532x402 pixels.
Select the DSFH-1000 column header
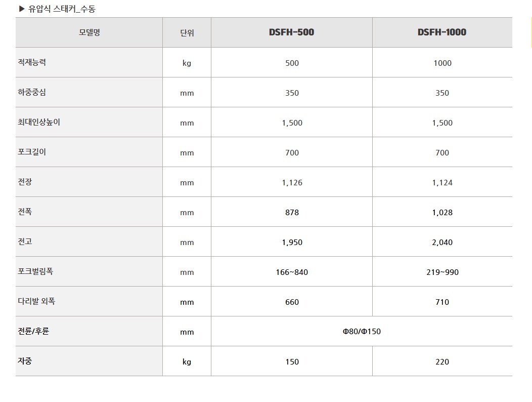[x=442, y=32]
